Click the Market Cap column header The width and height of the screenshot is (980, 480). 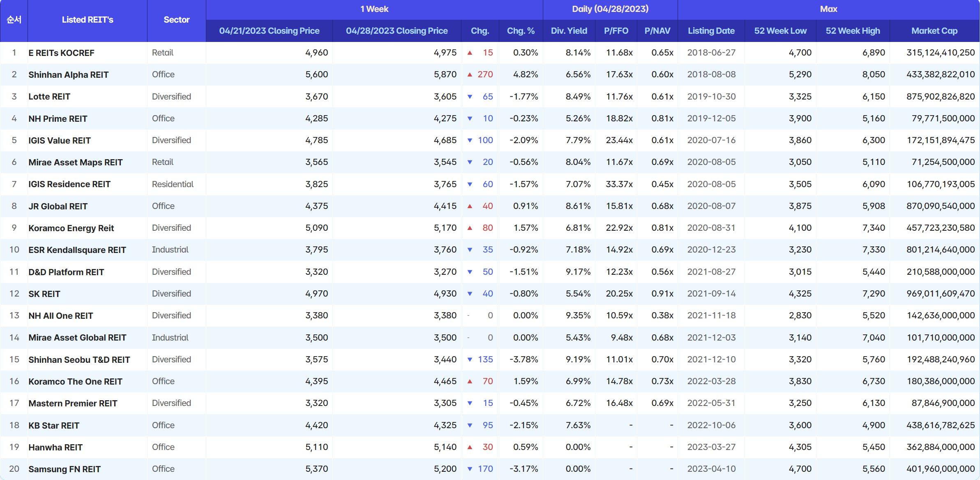pyautogui.click(x=934, y=31)
